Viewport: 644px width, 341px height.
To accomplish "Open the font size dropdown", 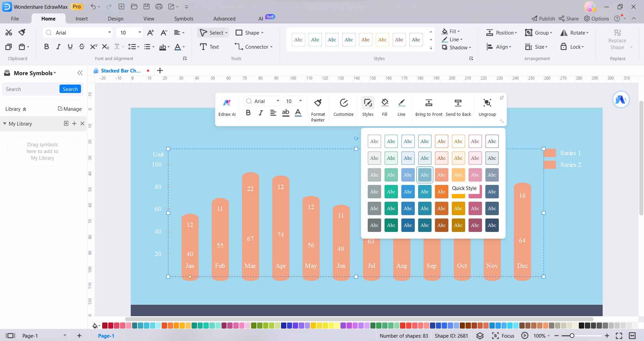I will pyautogui.click(x=140, y=33).
